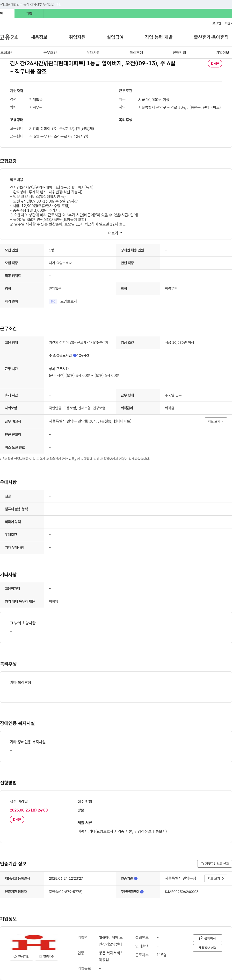Jump to the 전형방법 section tab
Viewport: 232px width, 980px height.
coord(179,52)
